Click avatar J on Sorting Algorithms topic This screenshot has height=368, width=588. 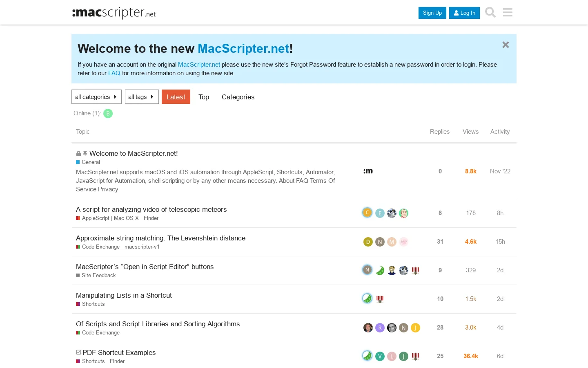pos(415,328)
